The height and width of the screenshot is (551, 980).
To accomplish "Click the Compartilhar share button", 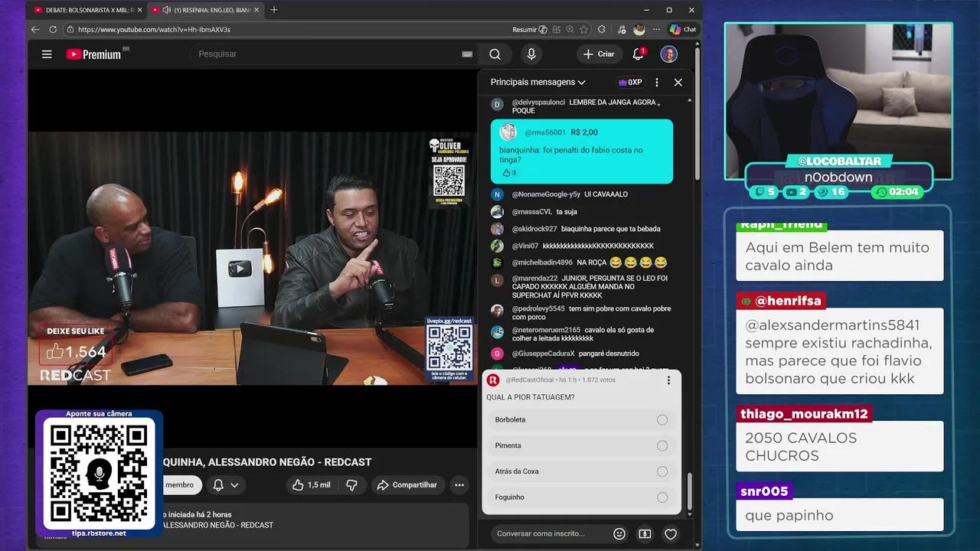I will pyautogui.click(x=407, y=485).
